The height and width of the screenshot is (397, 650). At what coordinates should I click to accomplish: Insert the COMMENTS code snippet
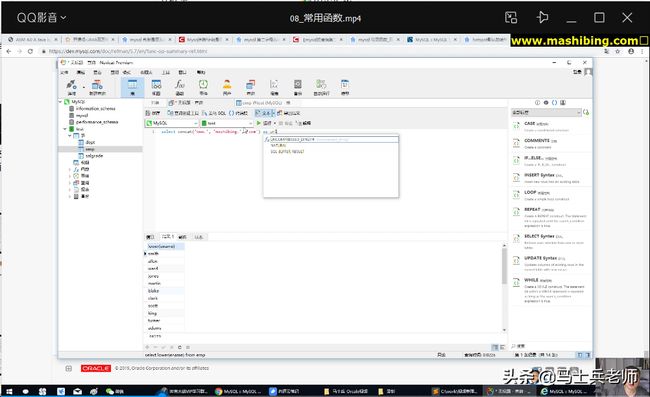tap(550, 143)
